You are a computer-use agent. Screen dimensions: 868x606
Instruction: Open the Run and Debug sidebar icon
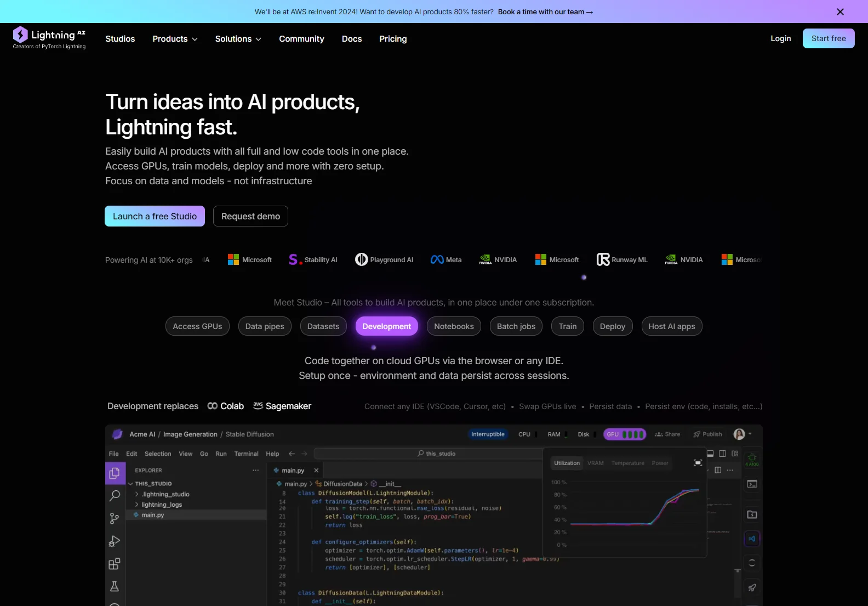(x=115, y=541)
